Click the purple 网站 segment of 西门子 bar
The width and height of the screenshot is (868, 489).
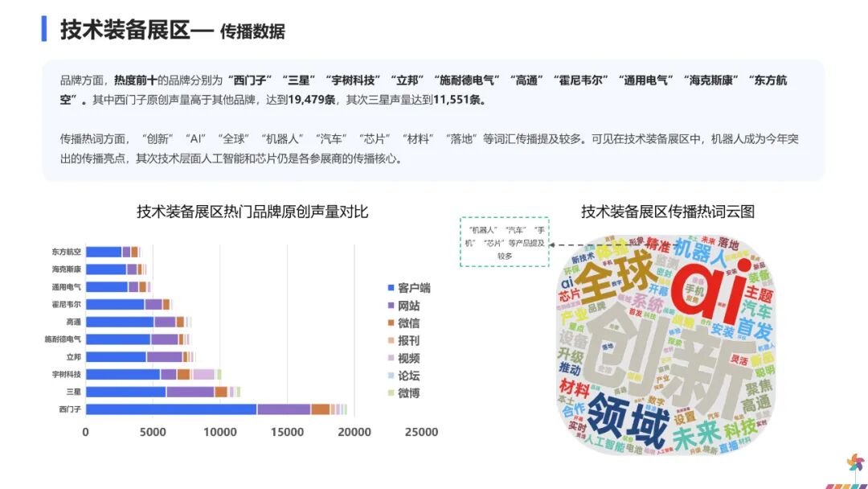(x=284, y=409)
